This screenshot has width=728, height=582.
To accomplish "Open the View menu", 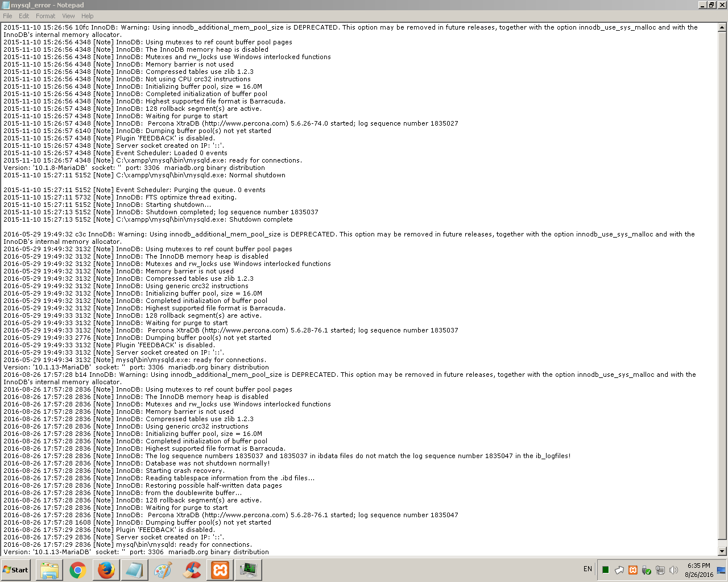I will click(x=68, y=16).
